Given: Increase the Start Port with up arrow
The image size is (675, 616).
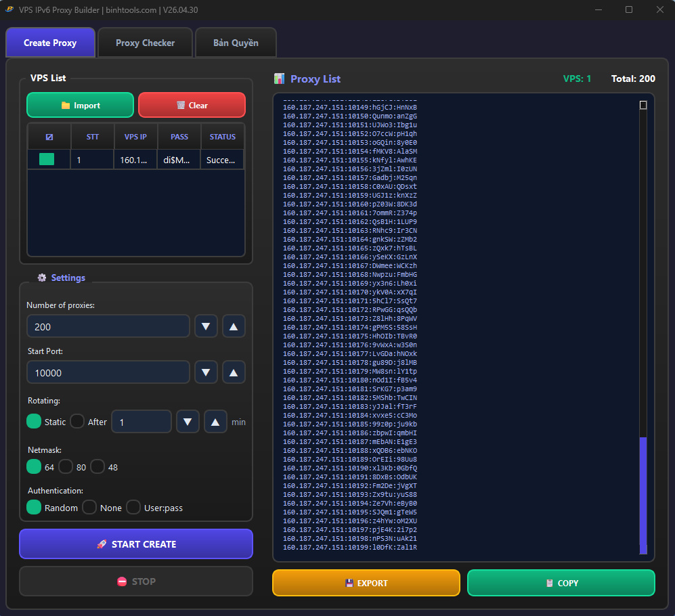Looking at the screenshot, I should click(234, 372).
